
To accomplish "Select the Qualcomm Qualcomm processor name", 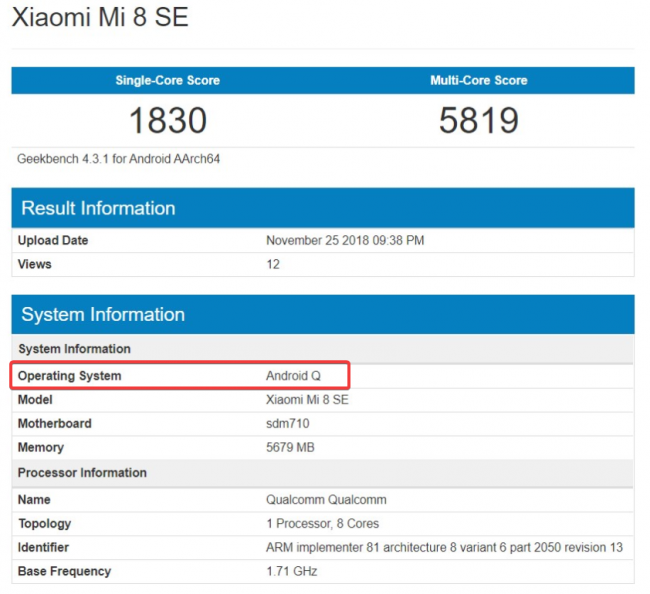I will click(326, 499).
